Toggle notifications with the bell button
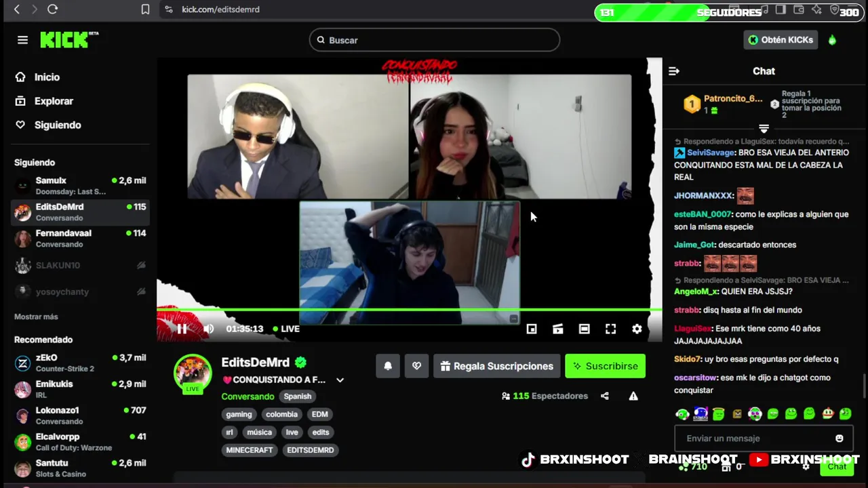The width and height of the screenshot is (868, 488). (x=388, y=366)
